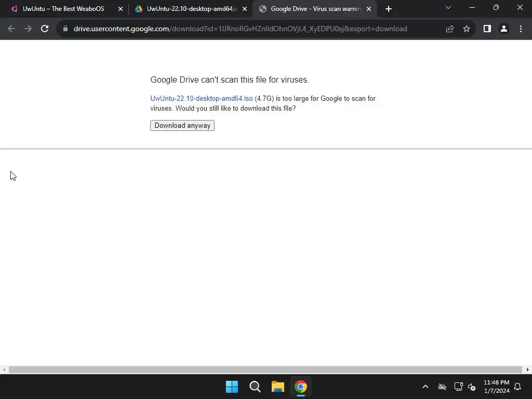The width and height of the screenshot is (532, 399).
Task: Bookmark this tab with the star
Action: pos(467,29)
